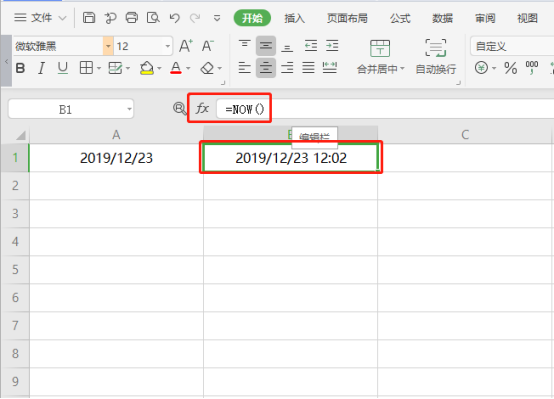Viewport: 554px width, 399px height.
Task: Collapse the ribbon side arrow
Action: pyautogui.click(x=6, y=61)
